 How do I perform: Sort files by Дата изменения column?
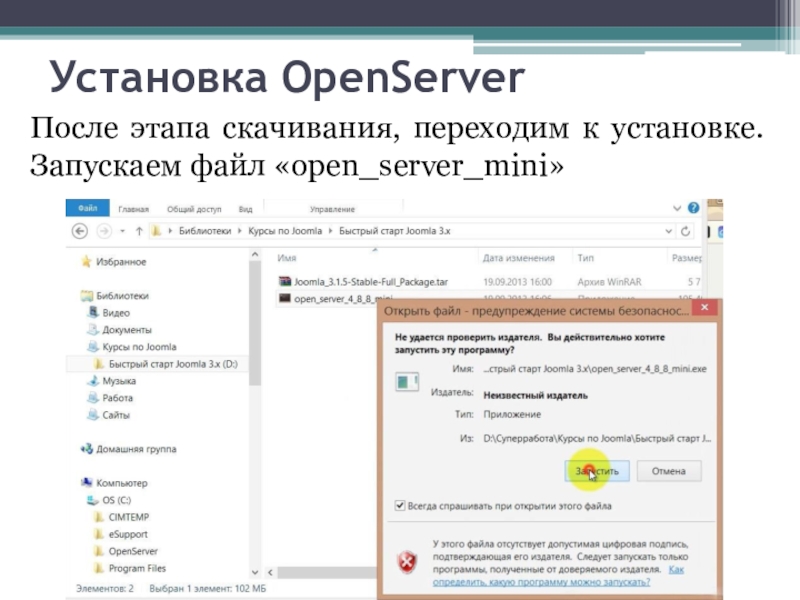click(x=518, y=258)
